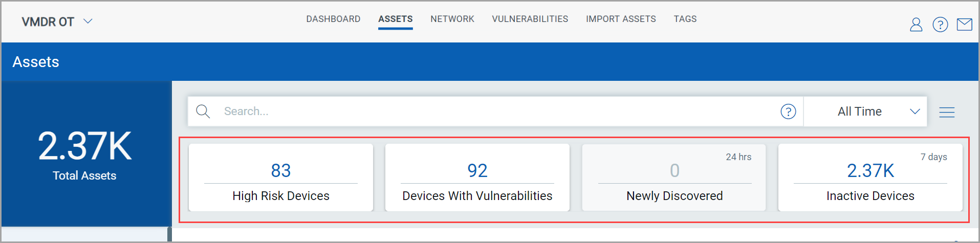Viewport: 980px width, 243px height.
Task: Click the search magnifier icon
Action: (203, 112)
